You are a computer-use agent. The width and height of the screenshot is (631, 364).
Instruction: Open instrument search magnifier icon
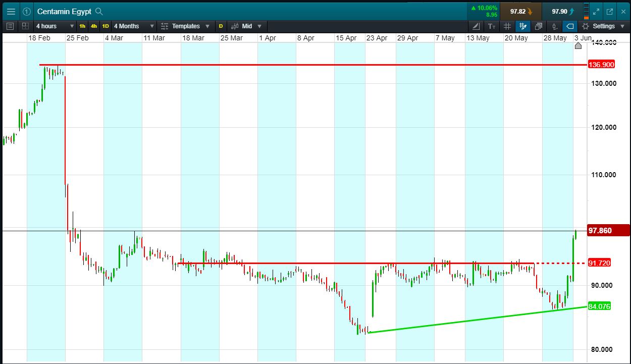tap(99, 11)
